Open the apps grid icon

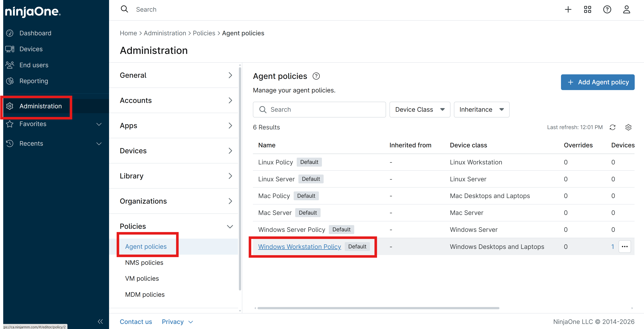click(588, 9)
